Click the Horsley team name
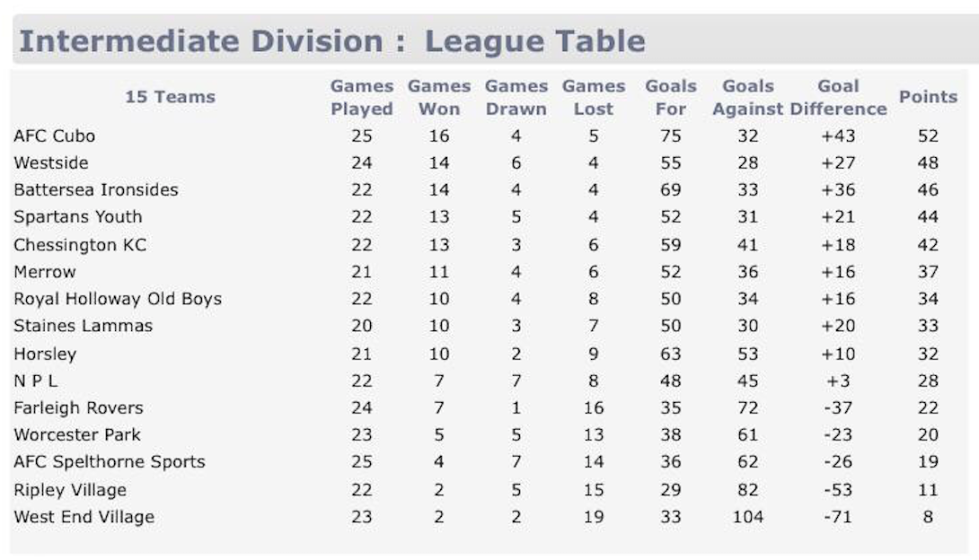Screen dimensions: 979x560 [45, 354]
